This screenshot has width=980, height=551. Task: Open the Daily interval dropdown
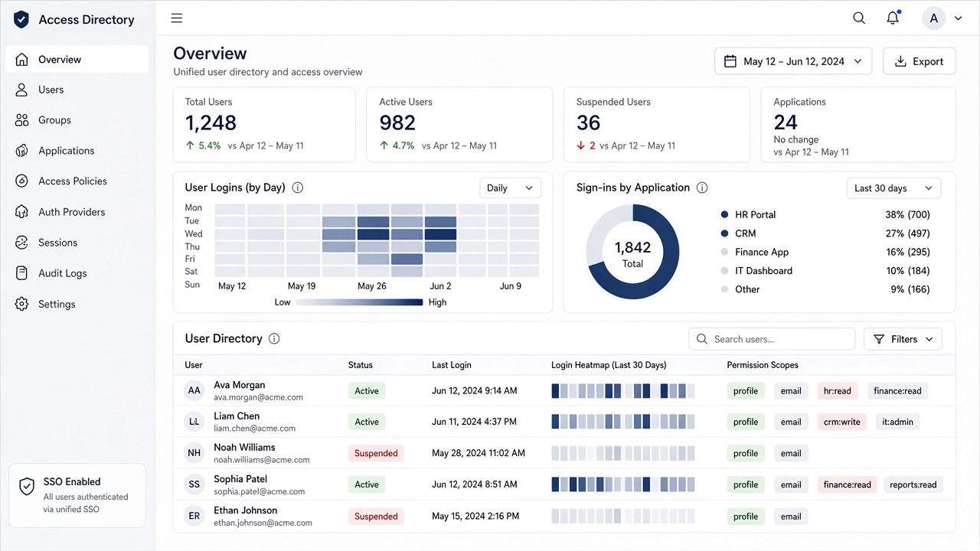(x=510, y=188)
